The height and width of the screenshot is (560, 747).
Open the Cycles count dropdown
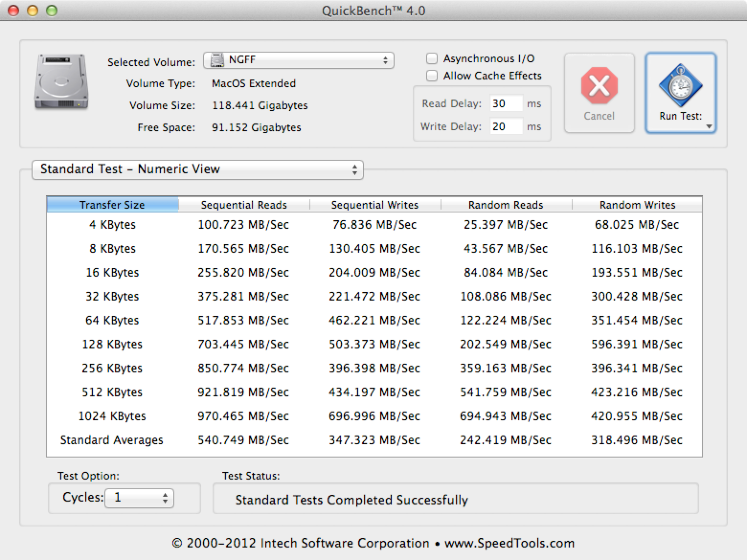[x=139, y=498]
